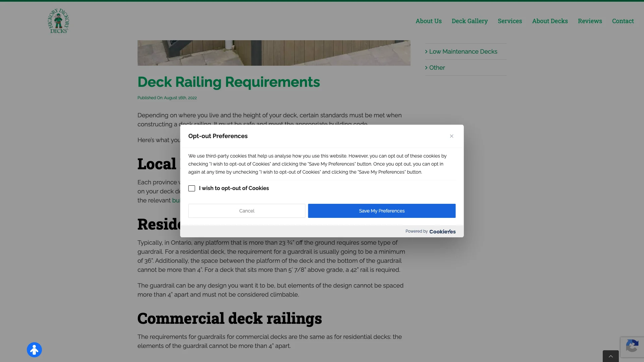This screenshot has height=362, width=644.
Task: Expand the Low Maintenance Decks category
Action: (463, 51)
